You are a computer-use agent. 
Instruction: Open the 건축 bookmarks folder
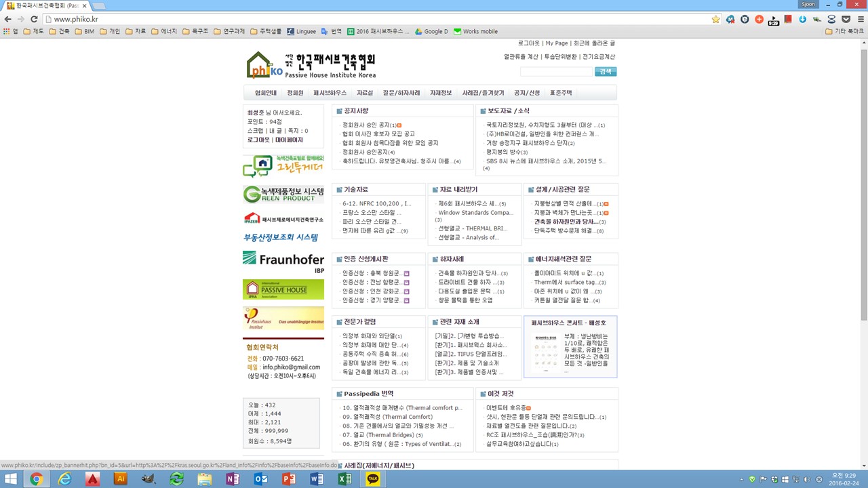(60, 31)
